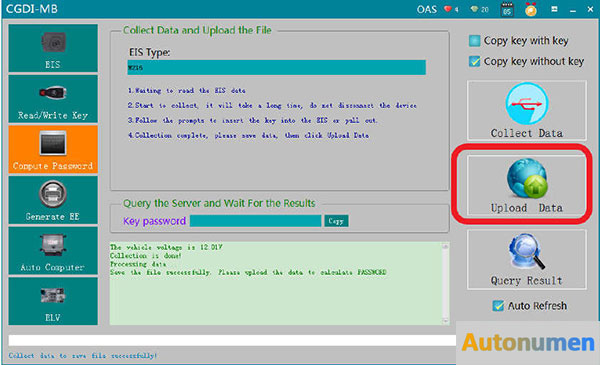Enable Copy key with key option
The image size is (600, 365).
(x=474, y=41)
